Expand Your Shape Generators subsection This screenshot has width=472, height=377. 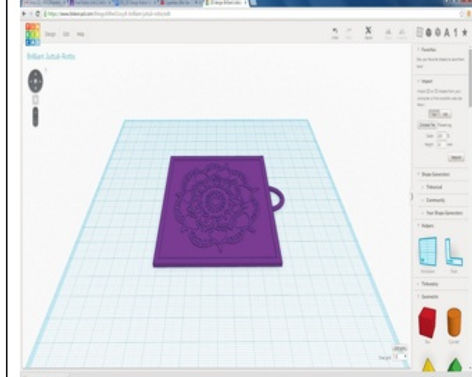[x=442, y=213]
